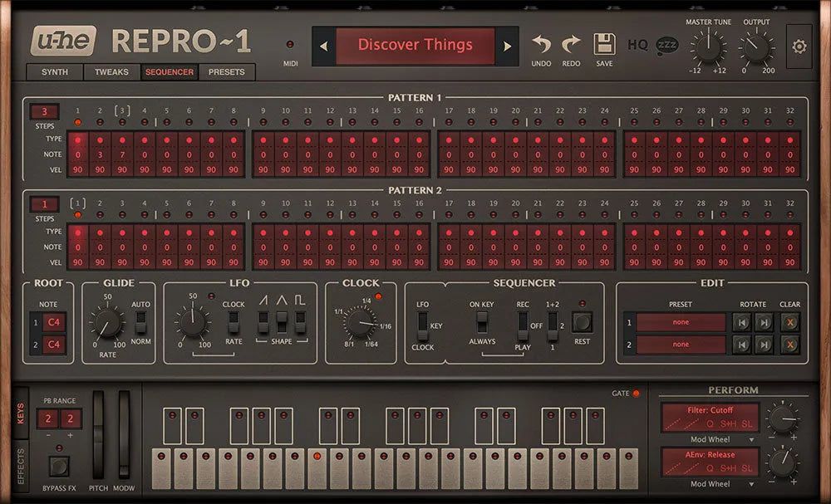Switch to the TWEAKS tab

coord(111,72)
